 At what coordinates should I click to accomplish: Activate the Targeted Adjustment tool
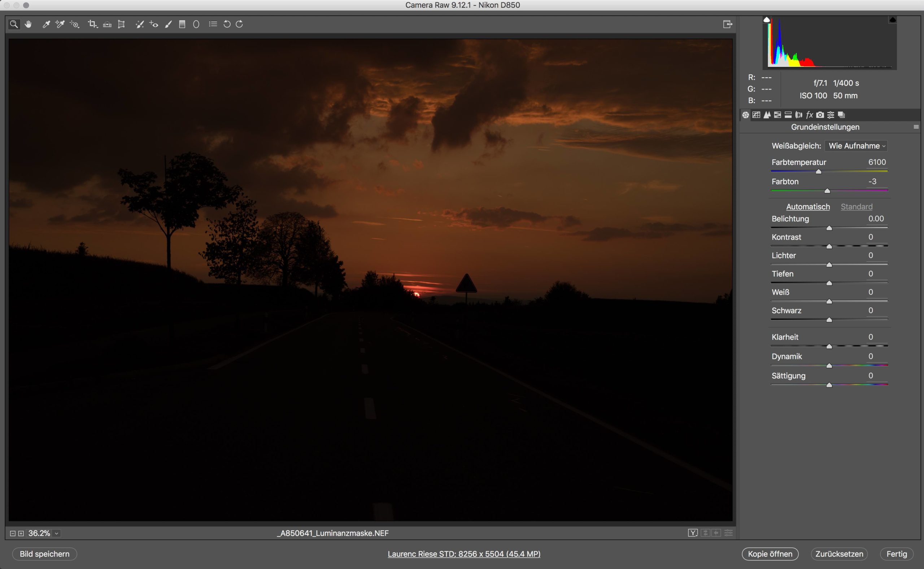pyautogui.click(x=74, y=25)
